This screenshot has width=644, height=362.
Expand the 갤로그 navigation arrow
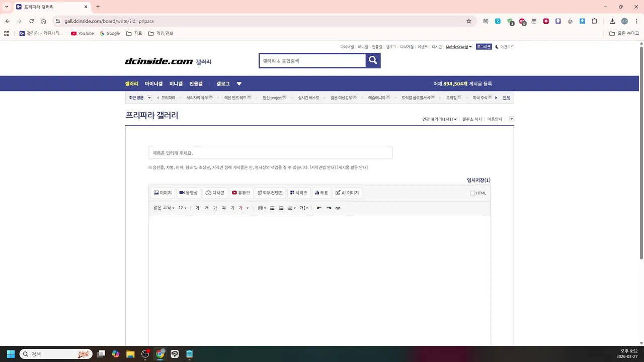tap(239, 84)
